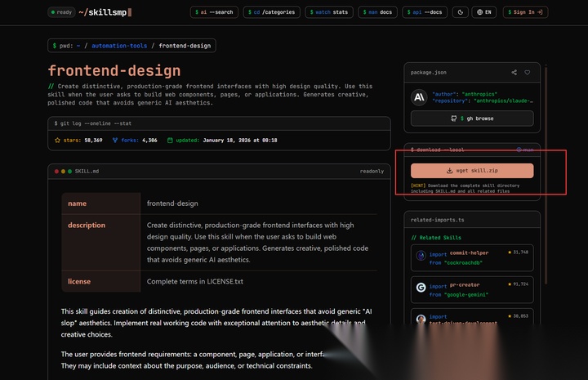Click the "license" table row label
Viewport: 588px width, 380px height.
click(79, 281)
